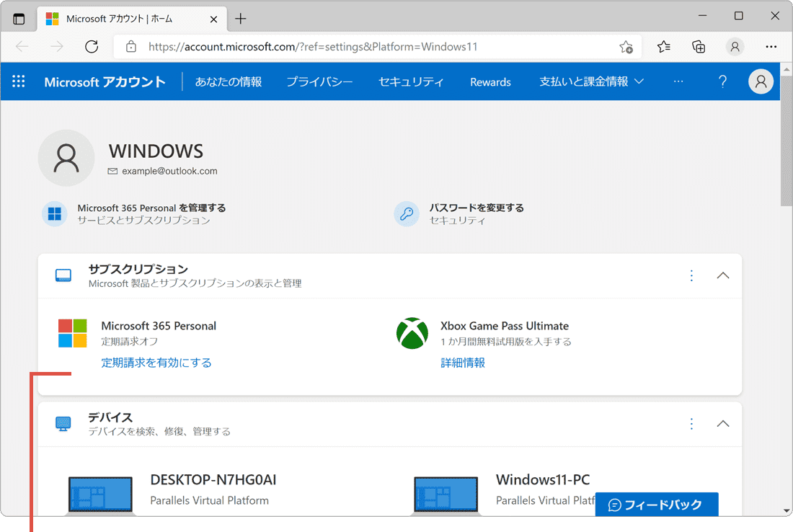Viewport: 793px width, 532px height.
Task: Open Xbox Game Pass 詳細情報 link
Action: pos(462,363)
